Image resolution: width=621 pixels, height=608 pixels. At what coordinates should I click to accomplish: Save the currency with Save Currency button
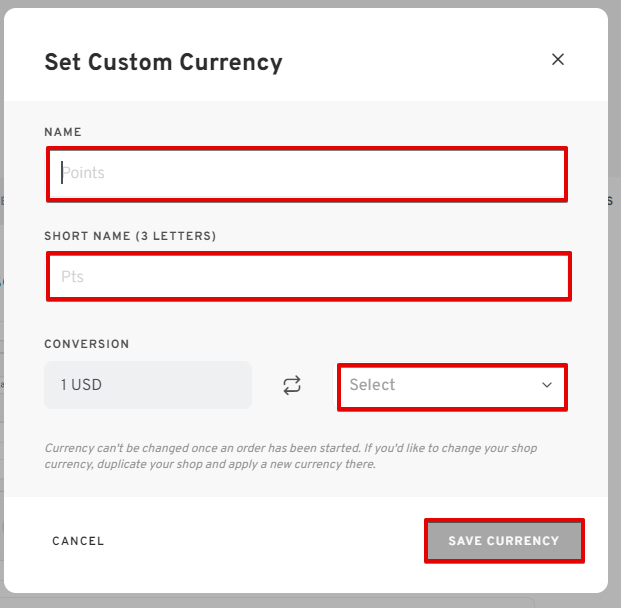point(504,541)
